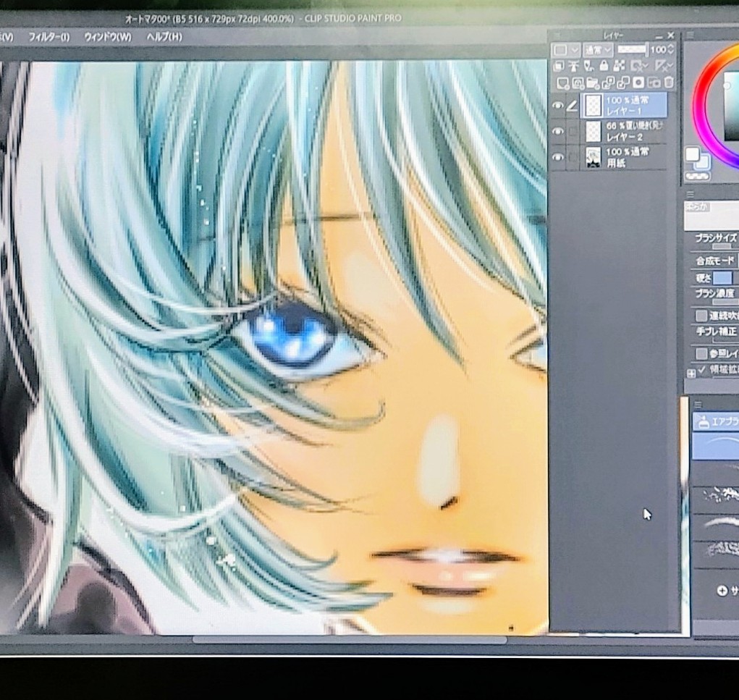Toggle the 連続吹き付け checkbox

[701, 316]
